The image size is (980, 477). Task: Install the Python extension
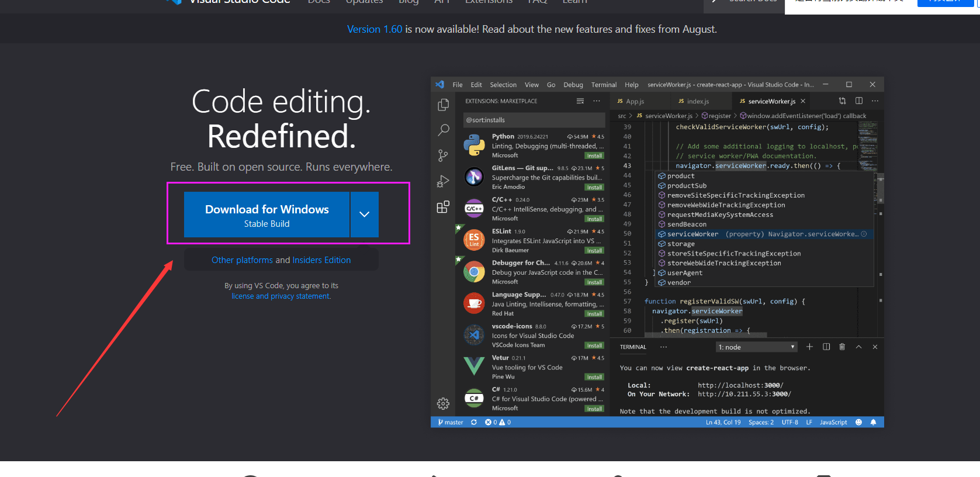tap(594, 156)
